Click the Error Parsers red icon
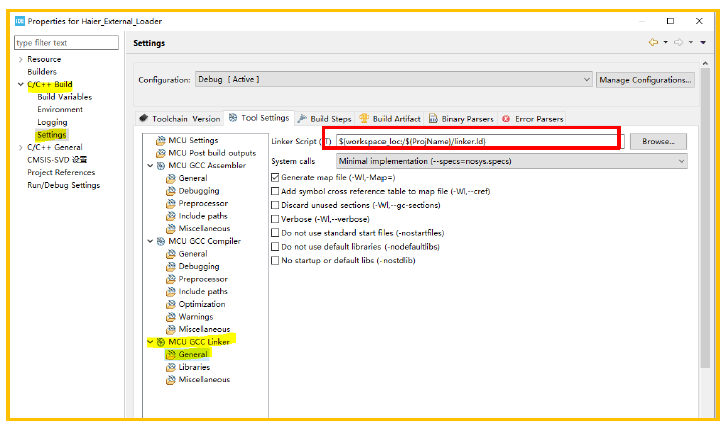 tap(506, 119)
